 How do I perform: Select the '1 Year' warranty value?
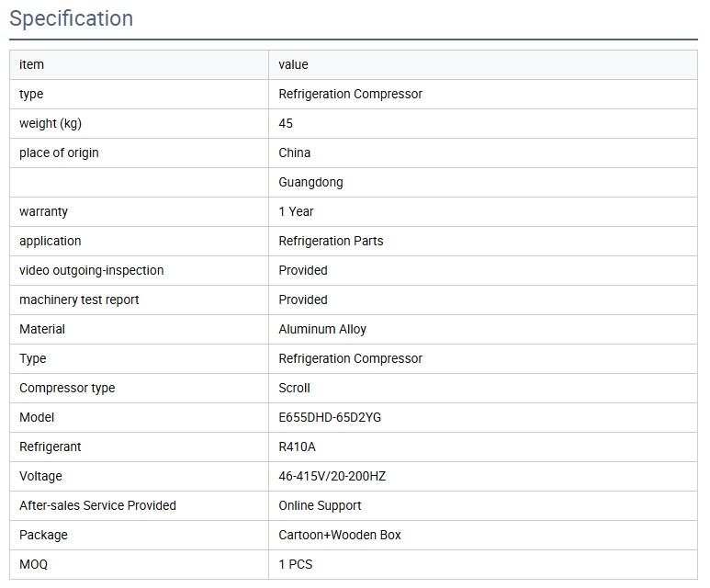pyautogui.click(x=296, y=211)
